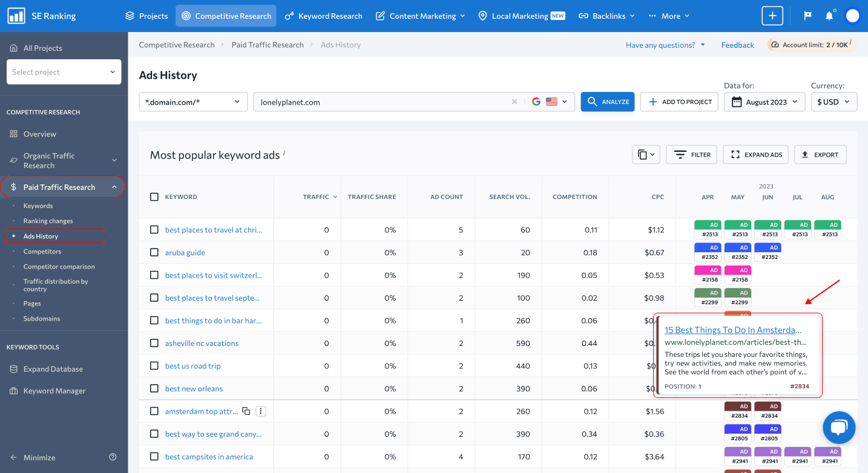Viewport: 868px width, 473px height.
Task: Click the Paid Traffic Research dollar icon
Action: pos(13,187)
